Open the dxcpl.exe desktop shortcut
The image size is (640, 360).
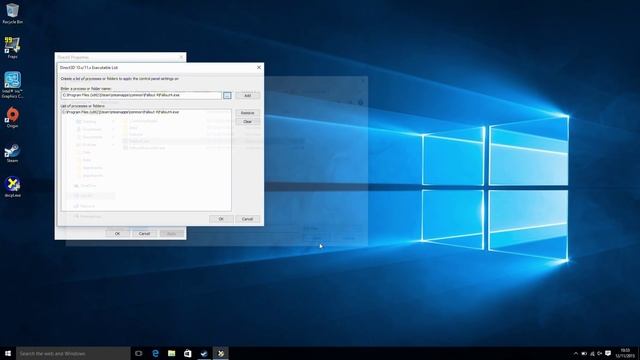(x=12, y=187)
